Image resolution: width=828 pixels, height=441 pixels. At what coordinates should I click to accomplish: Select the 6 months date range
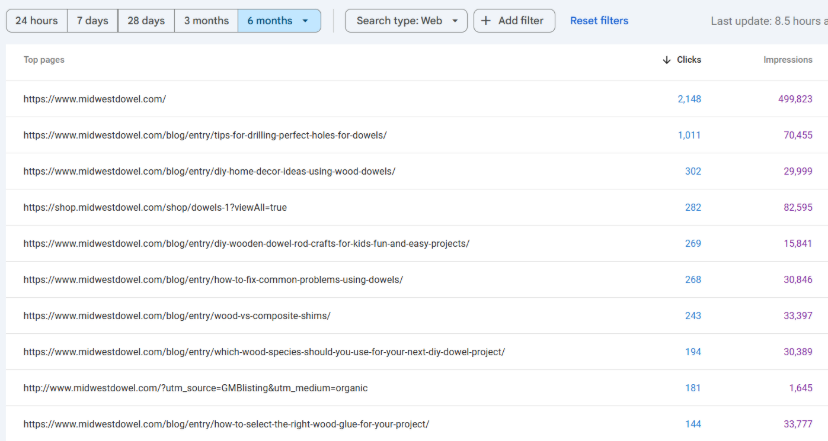coord(279,21)
